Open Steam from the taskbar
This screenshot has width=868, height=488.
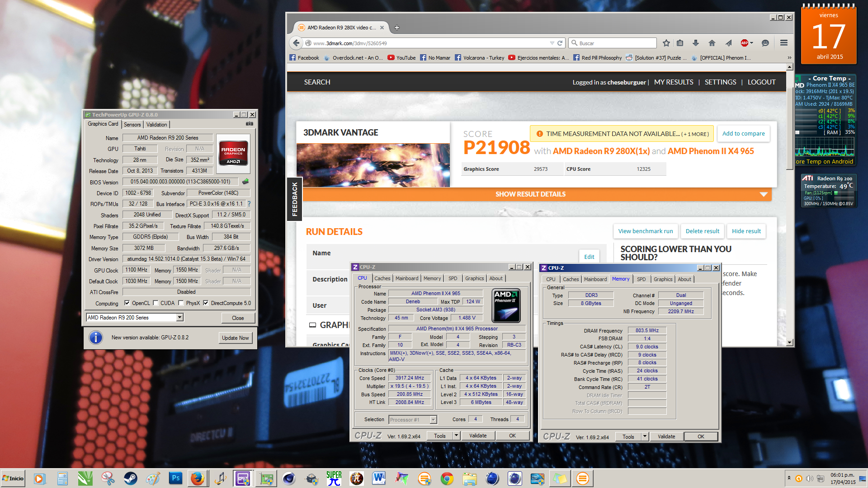131,479
